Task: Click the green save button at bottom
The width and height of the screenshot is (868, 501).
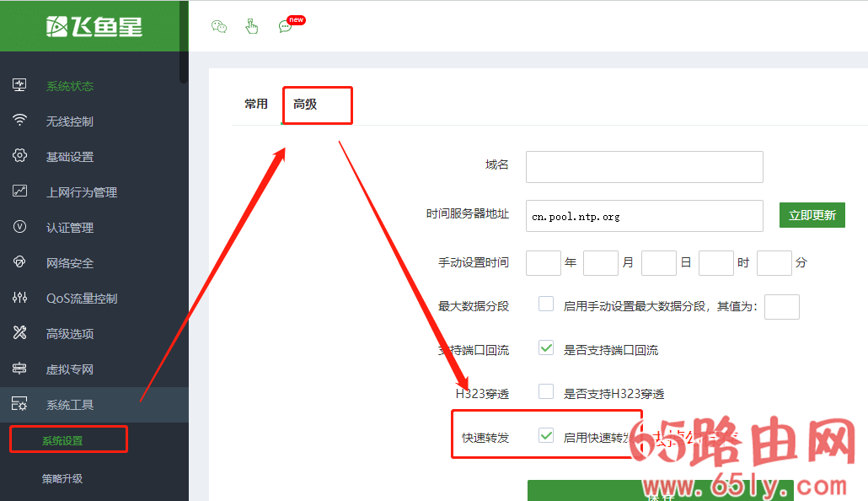Action: point(661,491)
